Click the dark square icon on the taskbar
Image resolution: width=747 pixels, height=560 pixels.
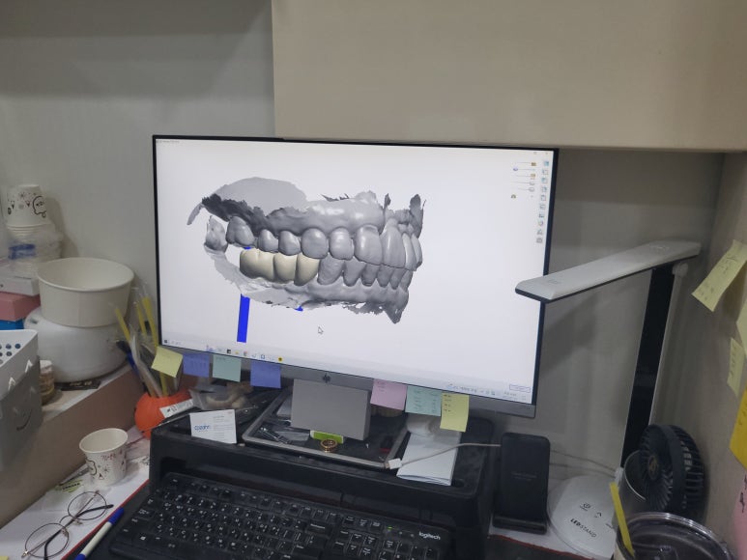(229, 351)
